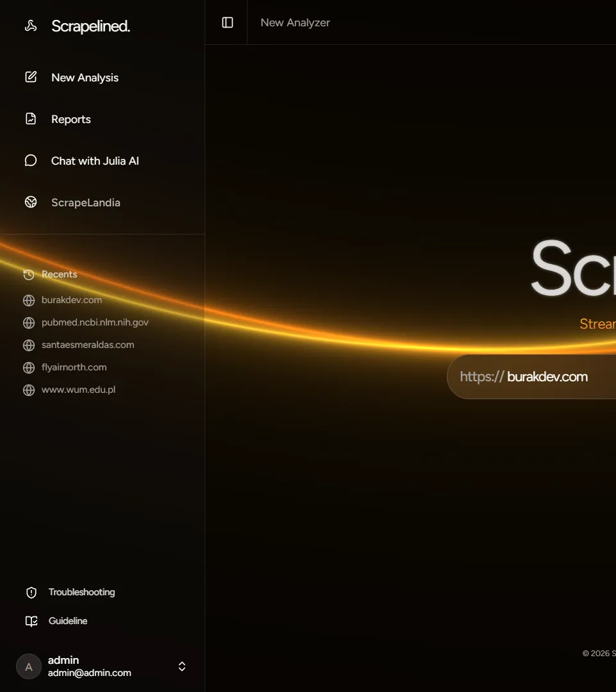616x692 pixels.
Task: Open the Reports section
Action: [71, 119]
